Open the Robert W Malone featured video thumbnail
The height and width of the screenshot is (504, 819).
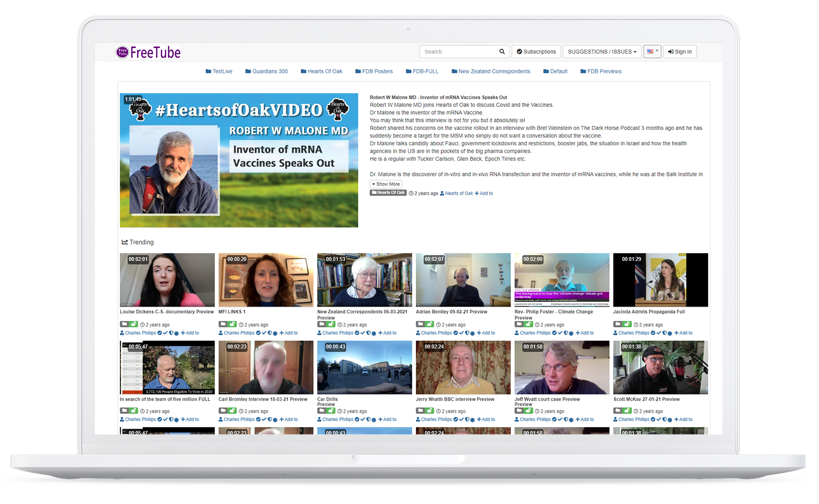coord(239,160)
